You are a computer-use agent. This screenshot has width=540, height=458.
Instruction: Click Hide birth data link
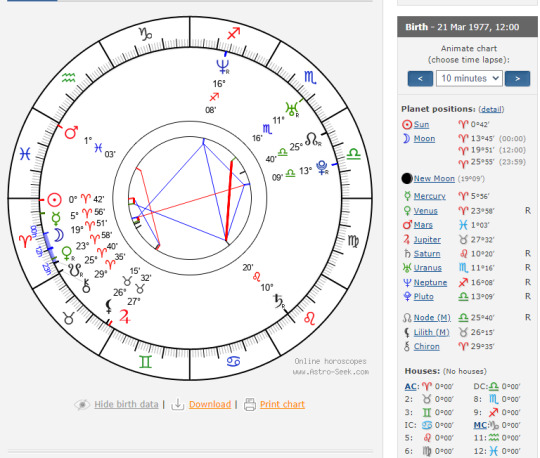(x=126, y=404)
